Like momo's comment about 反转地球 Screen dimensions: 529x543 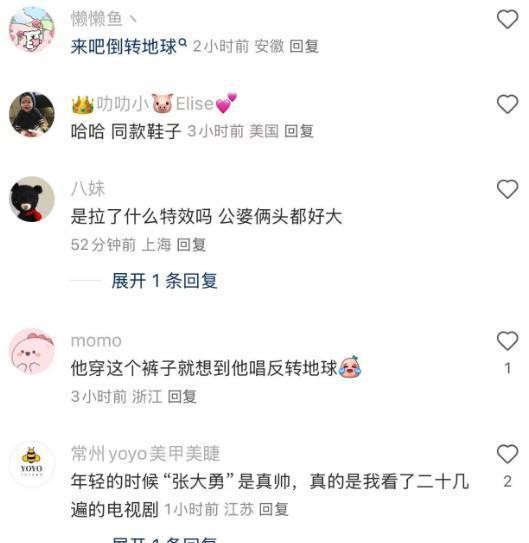point(507,341)
